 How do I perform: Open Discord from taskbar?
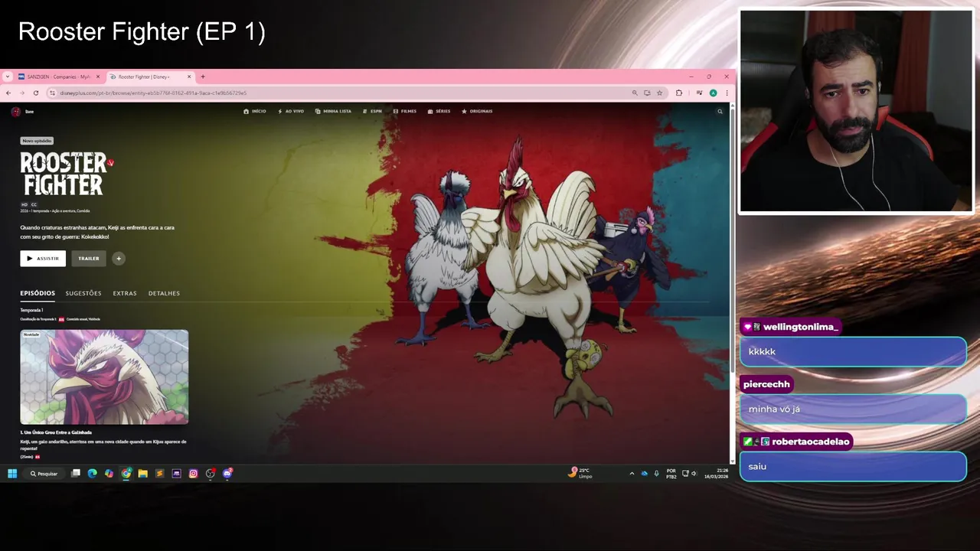point(227,474)
